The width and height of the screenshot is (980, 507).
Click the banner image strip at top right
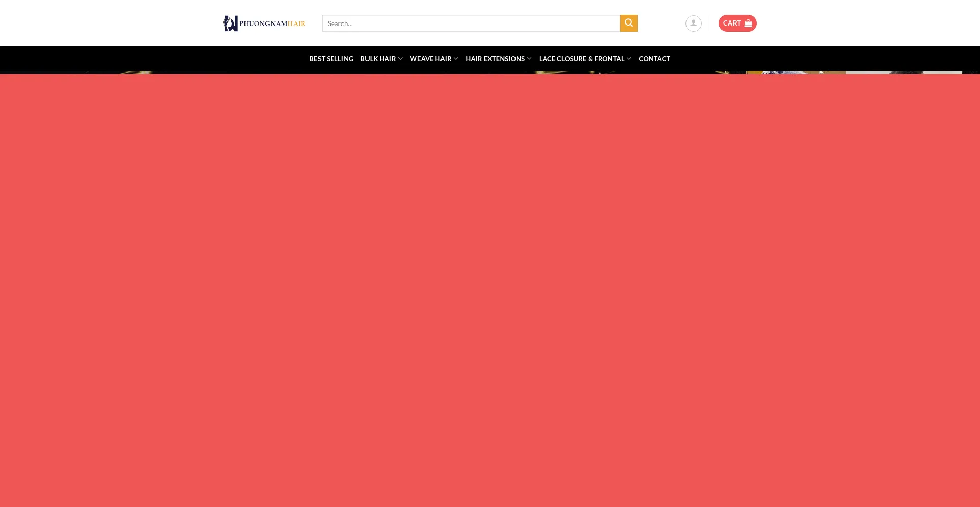click(x=852, y=72)
